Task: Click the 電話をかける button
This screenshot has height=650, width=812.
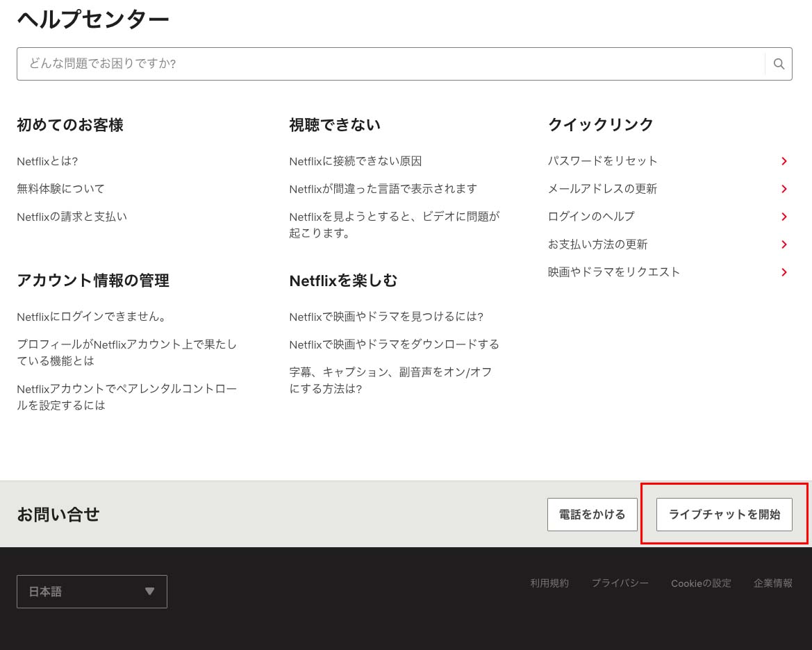Action: coord(592,515)
